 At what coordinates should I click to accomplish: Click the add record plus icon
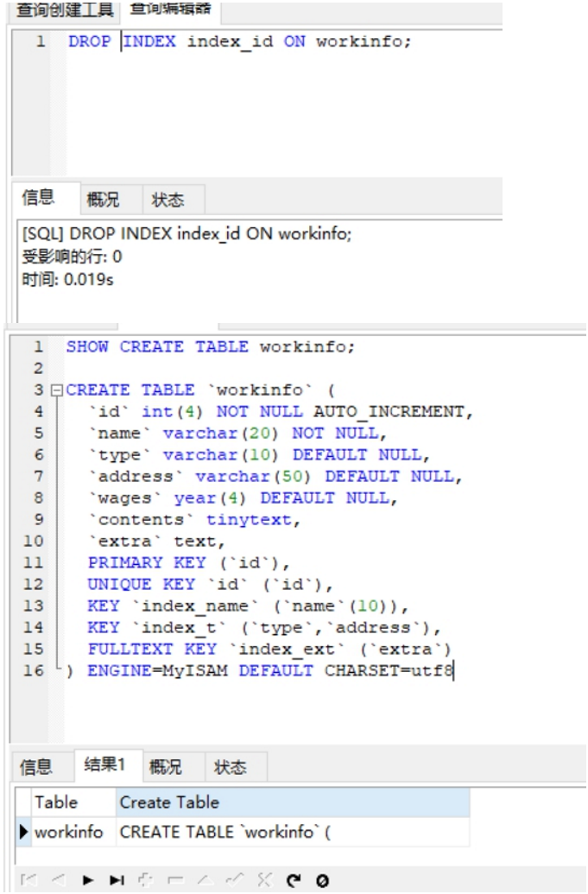(x=146, y=879)
